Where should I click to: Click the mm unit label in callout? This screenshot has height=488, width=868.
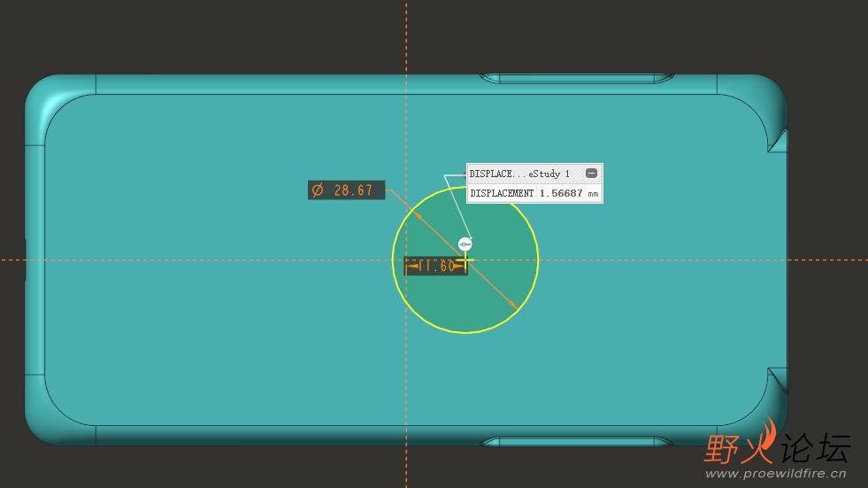tap(593, 194)
